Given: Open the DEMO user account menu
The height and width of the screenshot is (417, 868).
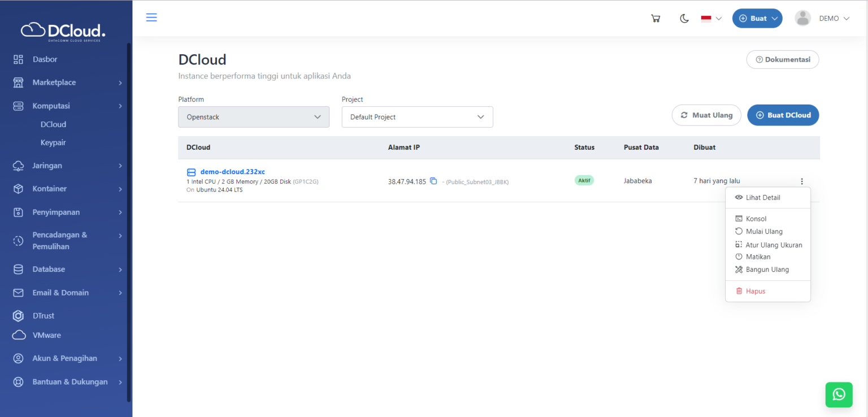Looking at the screenshot, I should (822, 18).
